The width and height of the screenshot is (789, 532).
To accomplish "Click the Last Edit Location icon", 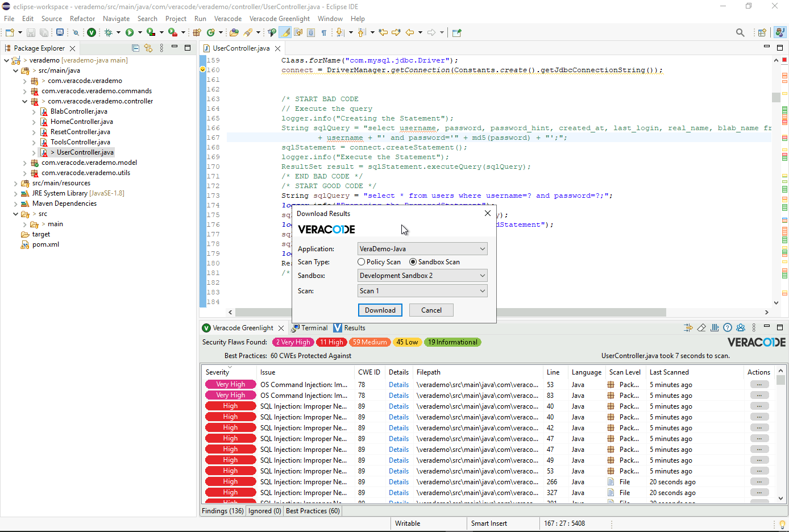I will (383, 32).
